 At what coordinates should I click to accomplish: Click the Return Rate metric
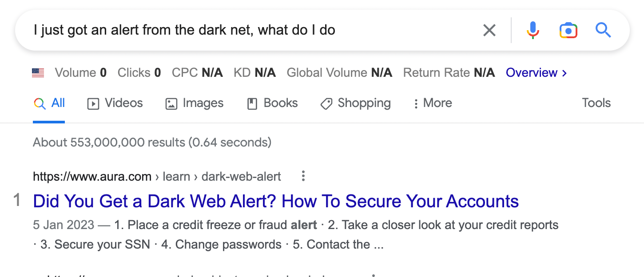point(449,73)
